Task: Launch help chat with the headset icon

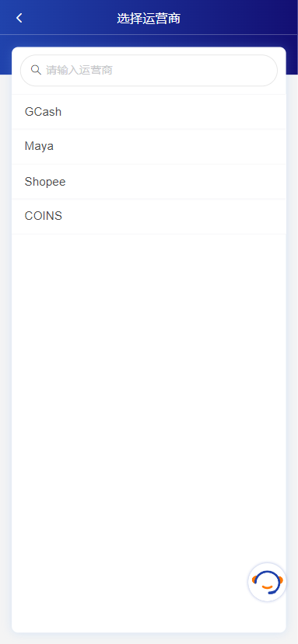Action: pyautogui.click(x=267, y=582)
